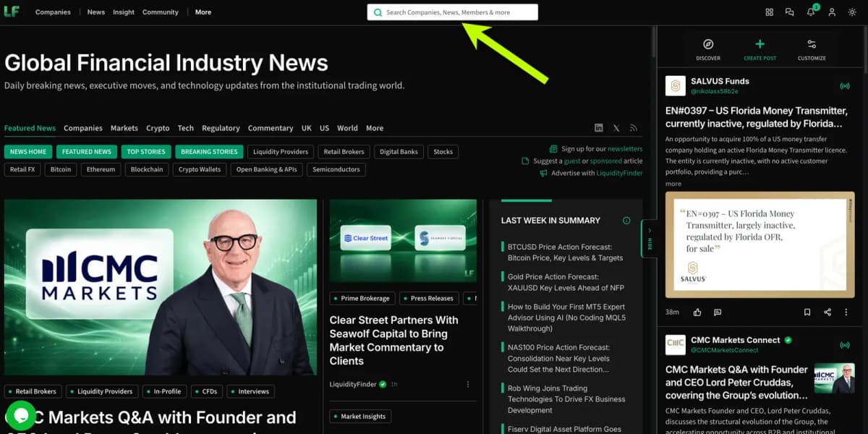Select the Retail Brokers filter chip
Image resolution: width=868 pixels, height=434 pixels.
tap(344, 152)
